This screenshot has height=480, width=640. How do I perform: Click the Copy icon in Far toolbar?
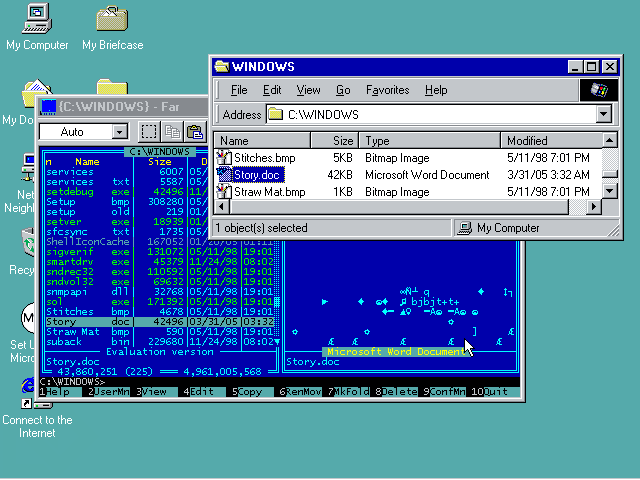pos(172,132)
